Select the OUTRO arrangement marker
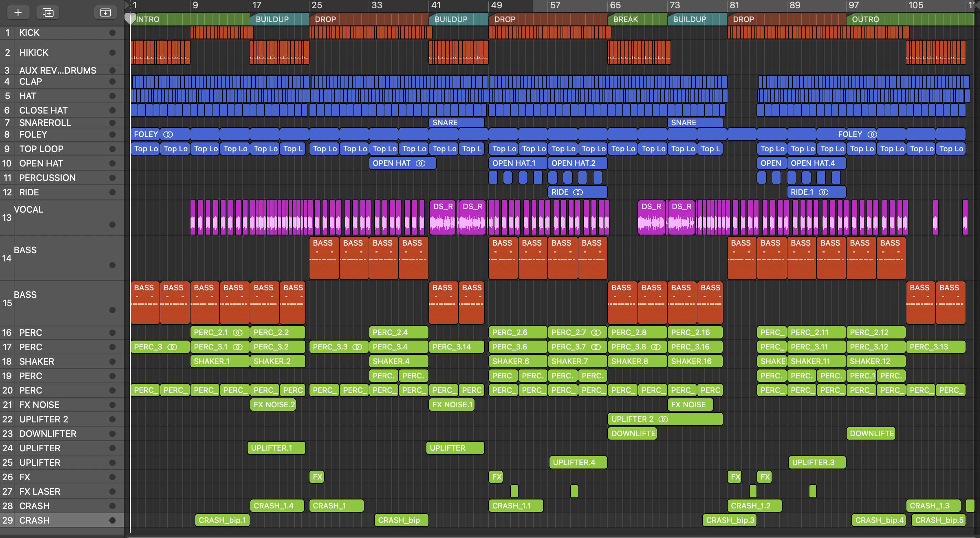This screenshot has height=538, width=980. coord(911,19)
